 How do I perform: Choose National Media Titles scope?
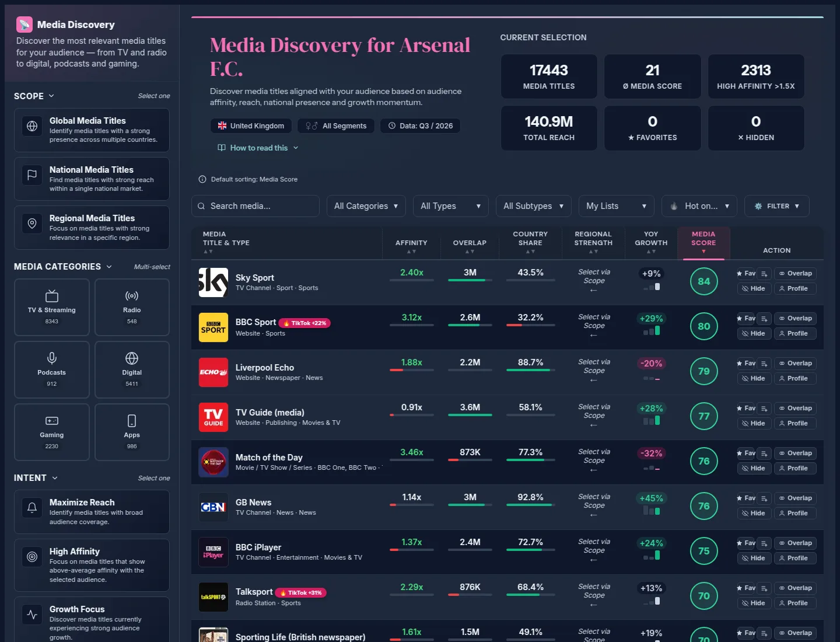pyautogui.click(x=92, y=179)
